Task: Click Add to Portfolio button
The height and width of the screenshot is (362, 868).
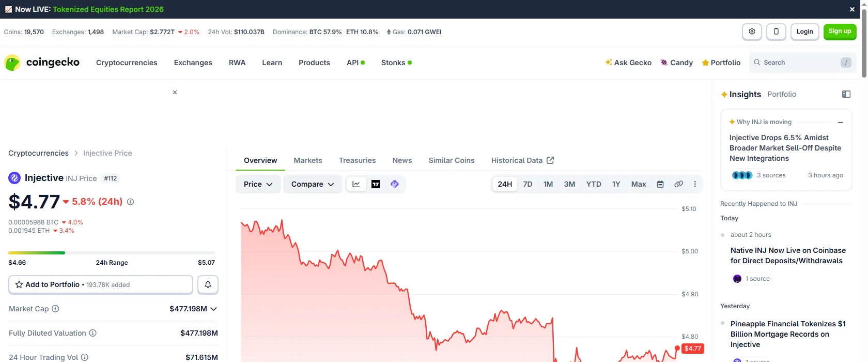Action: (x=101, y=284)
